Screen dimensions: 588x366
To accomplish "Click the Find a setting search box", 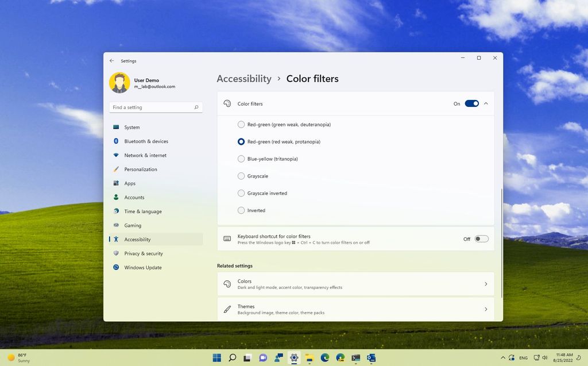I will (x=155, y=107).
